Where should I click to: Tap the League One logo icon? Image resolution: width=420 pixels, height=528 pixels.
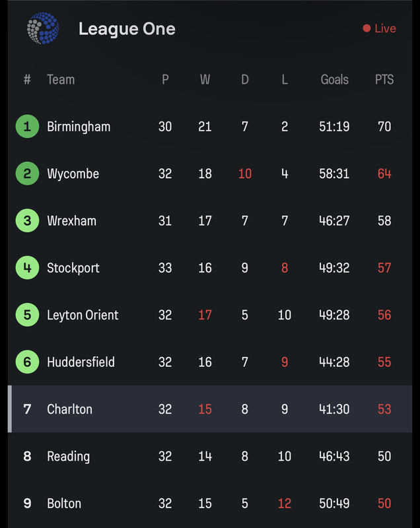[43, 28]
